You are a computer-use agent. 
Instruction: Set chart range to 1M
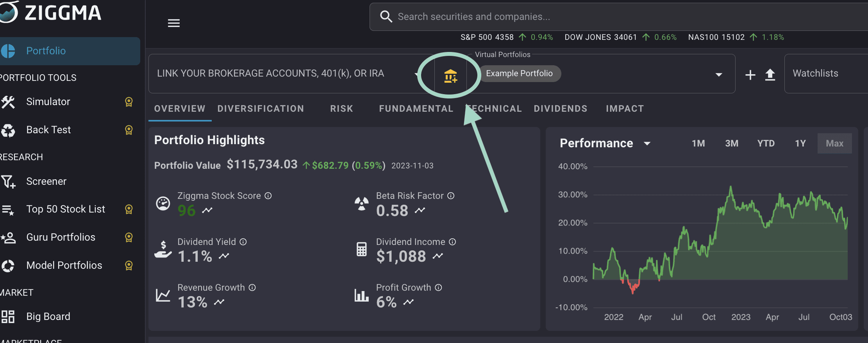click(x=698, y=143)
